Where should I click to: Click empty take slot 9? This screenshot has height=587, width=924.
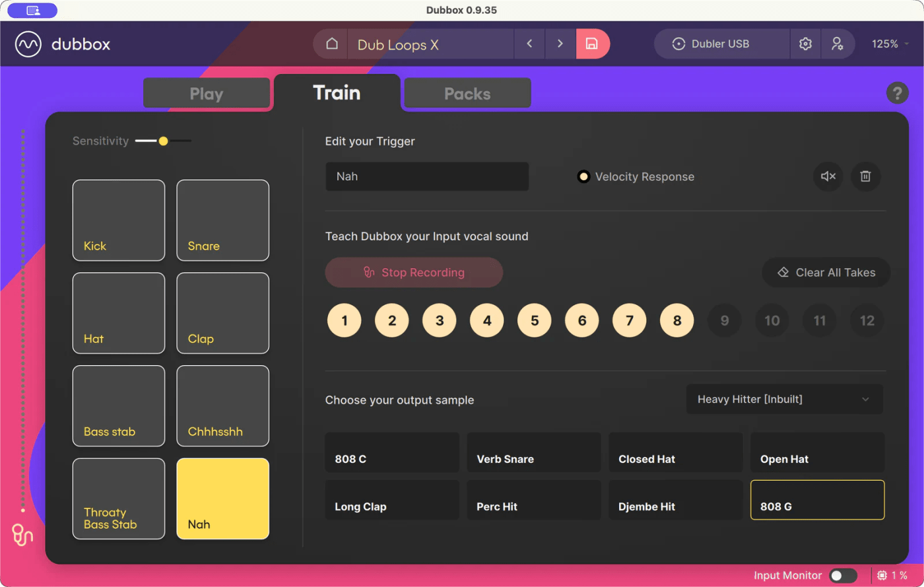click(x=725, y=320)
